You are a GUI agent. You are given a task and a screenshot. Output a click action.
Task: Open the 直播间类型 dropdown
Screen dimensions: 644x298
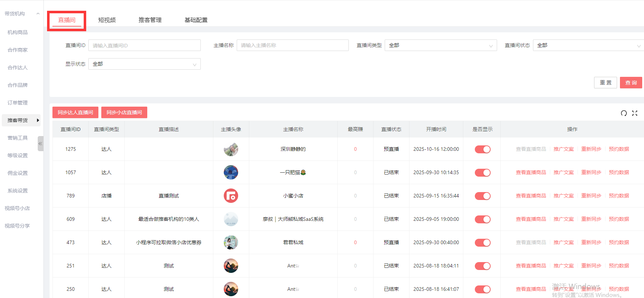point(440,45)
